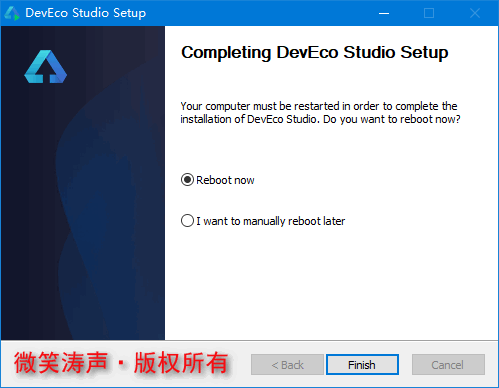This screenshot has height=388, width=499.
Task: Click the "I want to manually reboot later" label
Action: click(271, 221)
